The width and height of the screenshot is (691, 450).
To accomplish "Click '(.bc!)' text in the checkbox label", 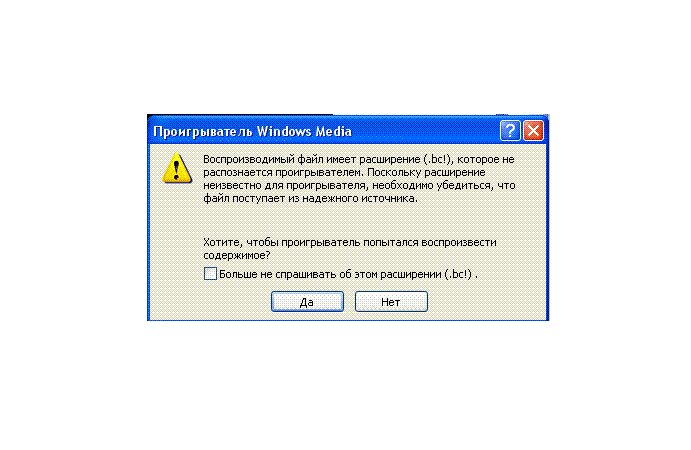I will (x=458, y=274).
